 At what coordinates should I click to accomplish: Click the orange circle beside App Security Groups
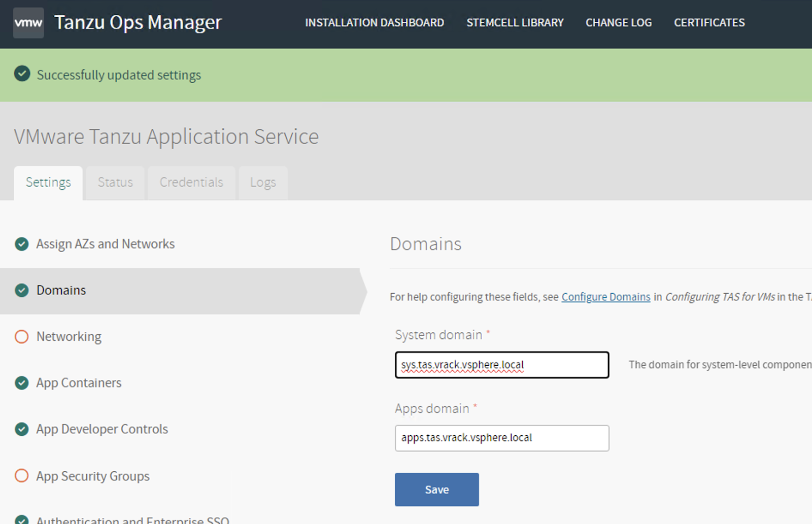click(22, 476)
